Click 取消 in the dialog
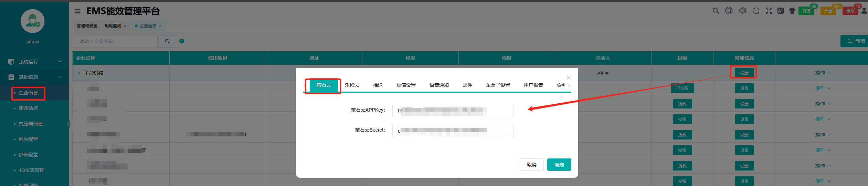 (532, 165)
